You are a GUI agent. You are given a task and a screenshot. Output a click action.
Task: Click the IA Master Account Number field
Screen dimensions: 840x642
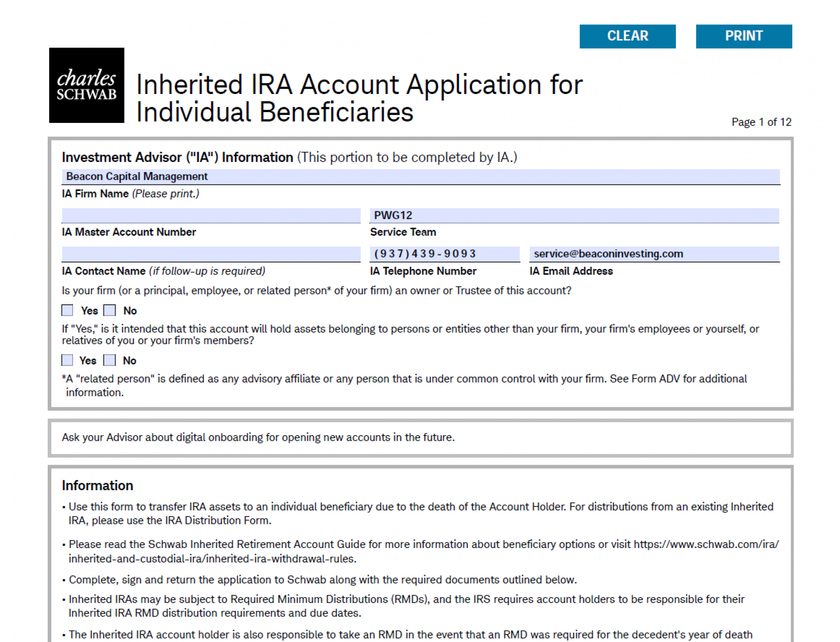tap(211, 216)
